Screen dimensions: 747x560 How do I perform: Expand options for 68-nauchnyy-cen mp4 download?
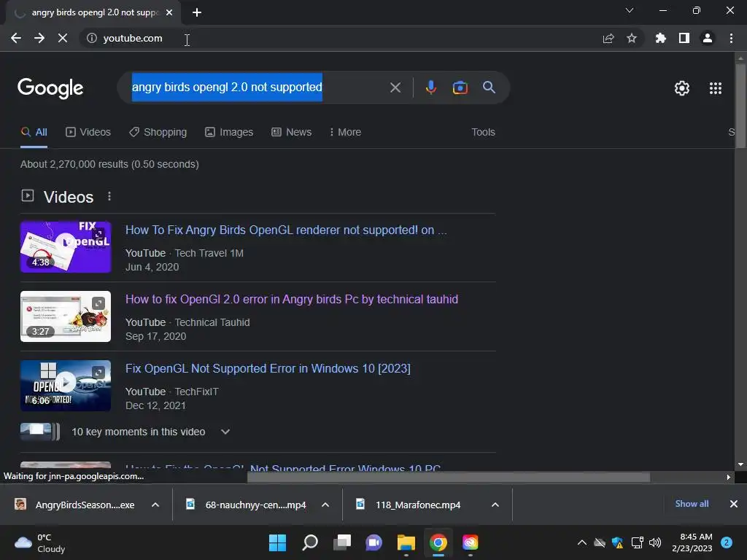pos(325,505)
